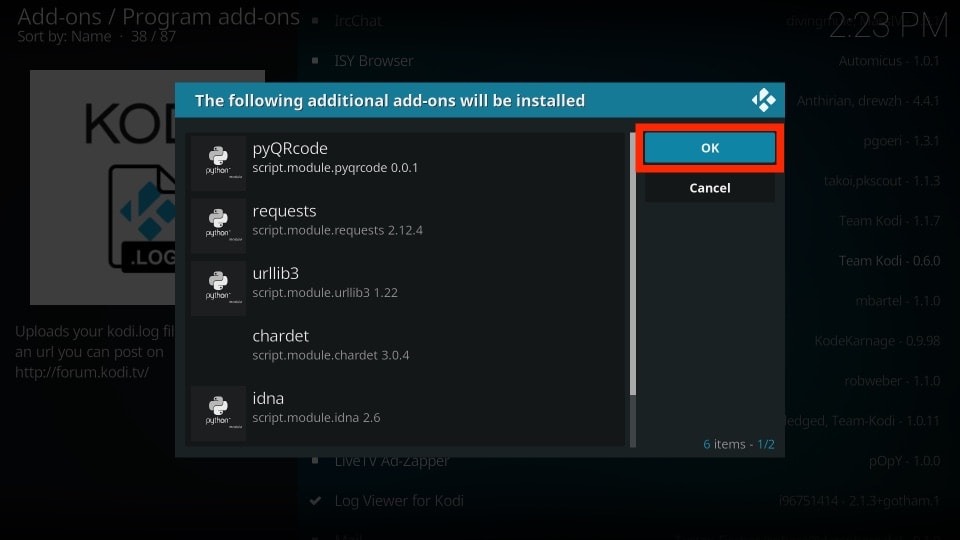
Task: Click script.module.pyqrcode 0.0.1 text
Action: coord(335,168)
